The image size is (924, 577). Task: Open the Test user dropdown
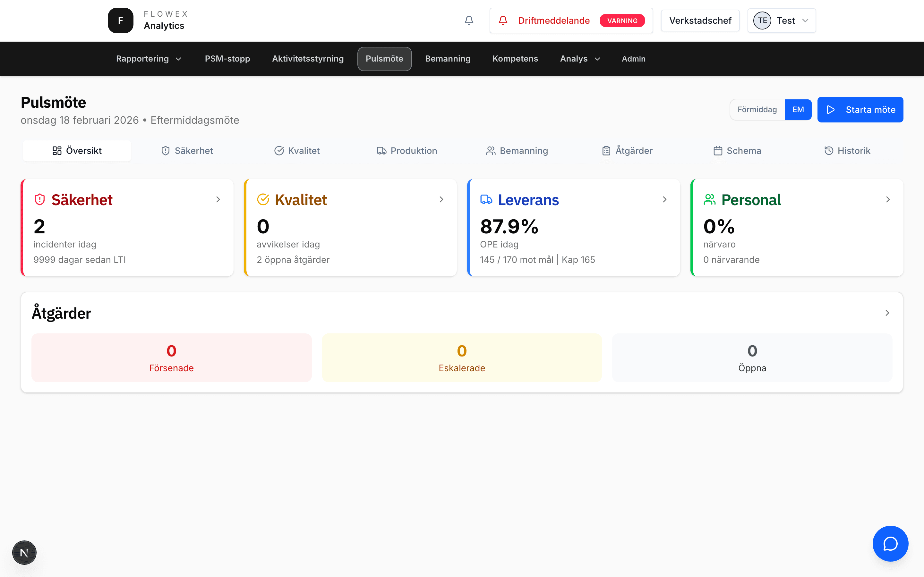click(x=782, y=21)
